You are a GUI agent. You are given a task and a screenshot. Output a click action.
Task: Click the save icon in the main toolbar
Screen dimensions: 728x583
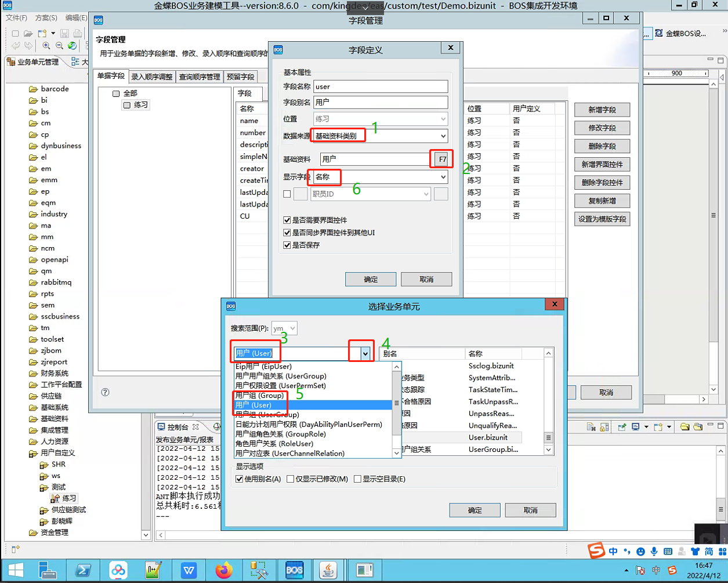[x=65, y=33]
